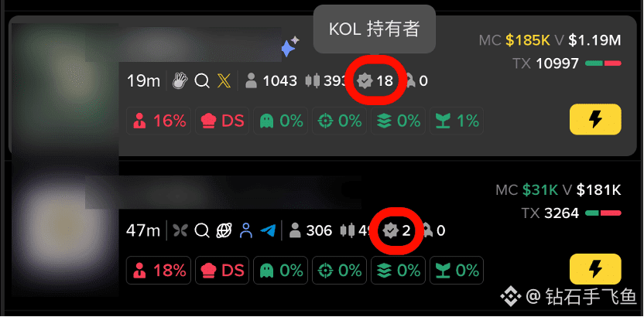The image size is (644, 317).
Task: Click the red 18% holder tag
Action: [159, 271]
